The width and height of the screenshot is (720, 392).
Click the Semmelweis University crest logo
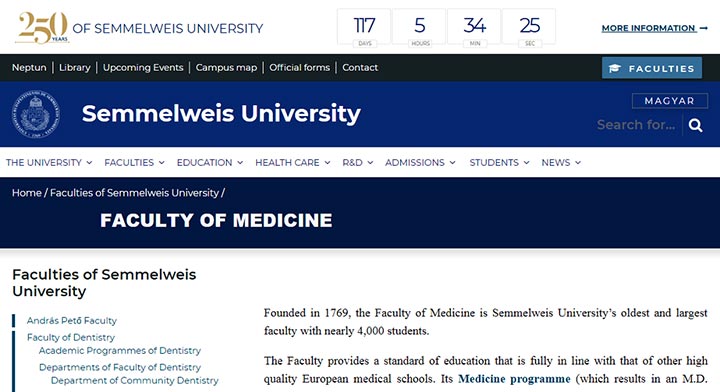point(36,114)
